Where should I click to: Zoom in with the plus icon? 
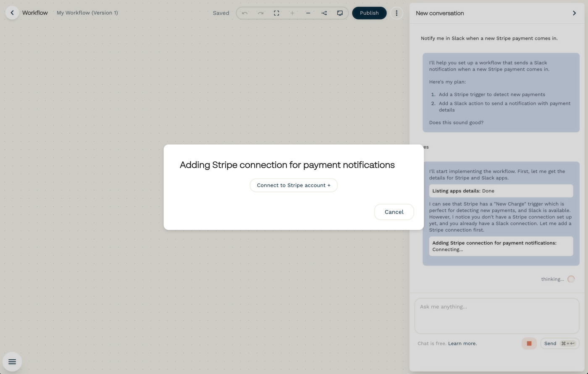[x=292, y=13]
